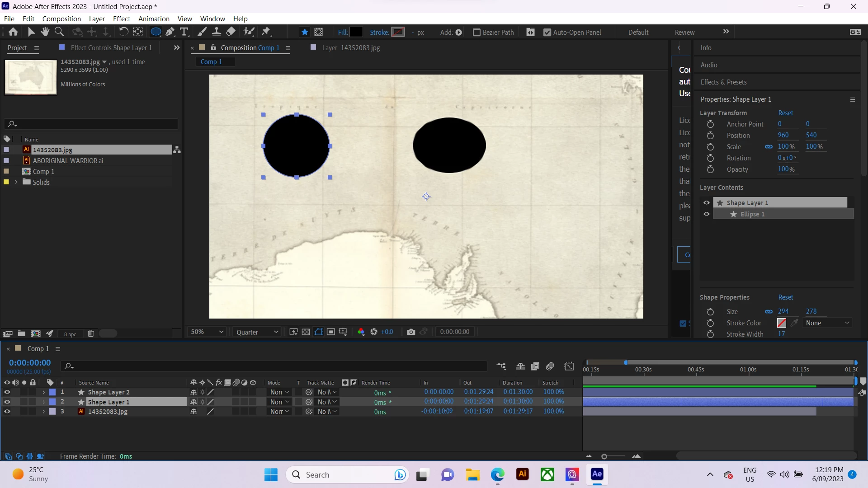The height and width of the screenshot is (488, 868).
Task: Click the Fill color swatch
Action: pos(356,32)
